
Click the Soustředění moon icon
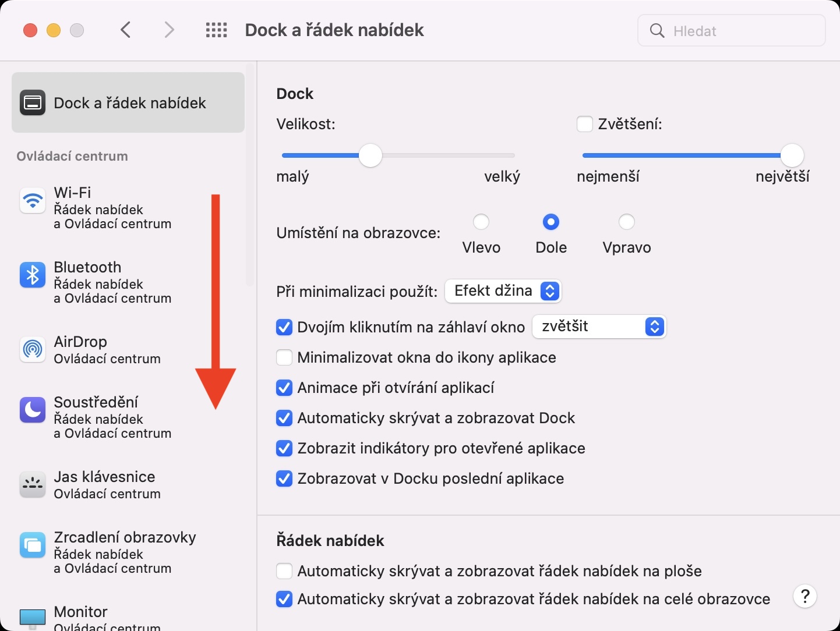33,410
